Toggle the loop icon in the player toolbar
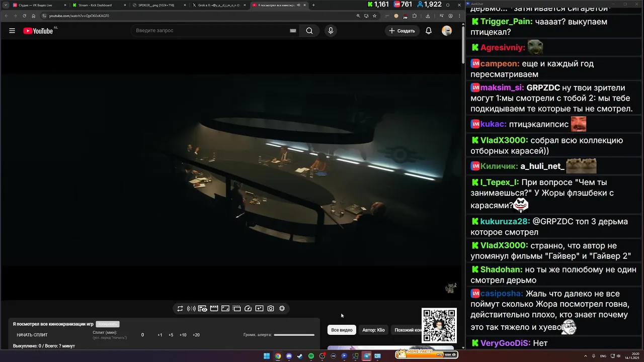This screenshot has height=362, width=644. [x=180, y=308]
